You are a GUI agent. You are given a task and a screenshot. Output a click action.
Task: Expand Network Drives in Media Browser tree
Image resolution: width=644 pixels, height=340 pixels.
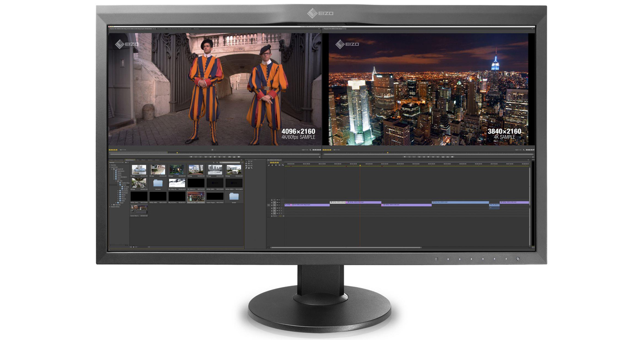pos(110,207)
